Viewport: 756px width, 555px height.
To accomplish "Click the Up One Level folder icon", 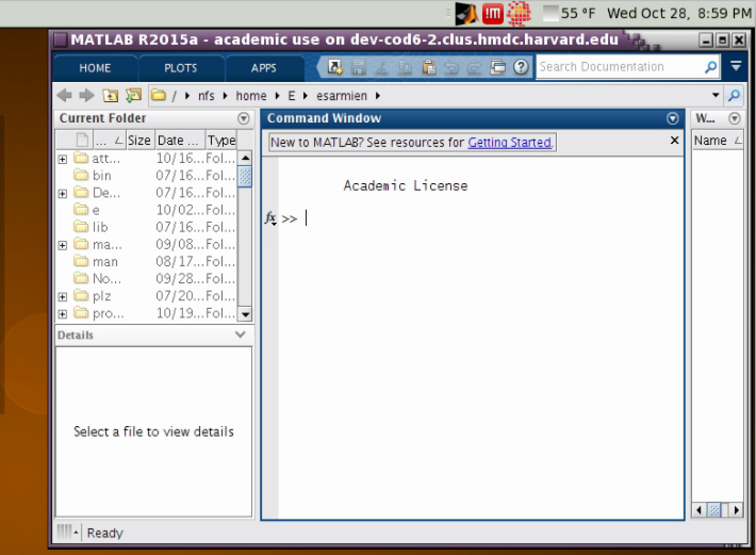I will click(x=110, y=95).
